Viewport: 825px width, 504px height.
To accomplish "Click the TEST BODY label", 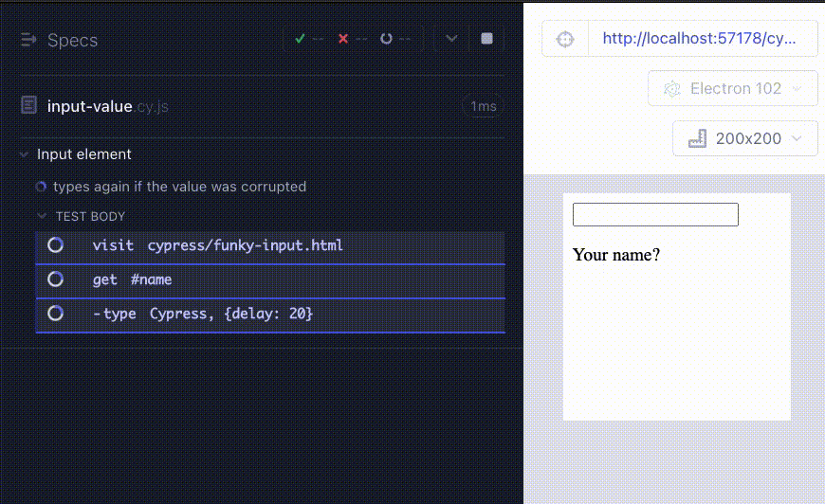I will coord(90,217).
